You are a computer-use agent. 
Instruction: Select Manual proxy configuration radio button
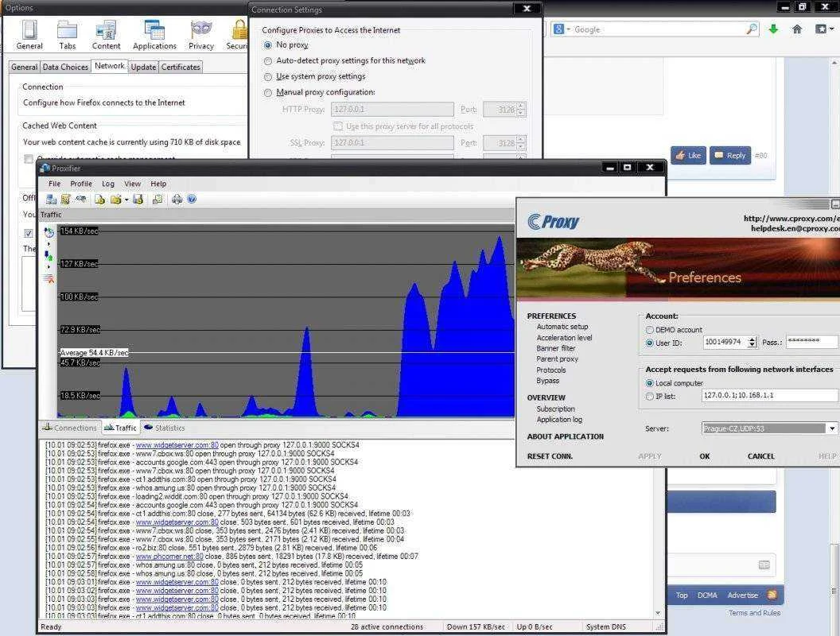pyautogui.click(x=268, y=92)
